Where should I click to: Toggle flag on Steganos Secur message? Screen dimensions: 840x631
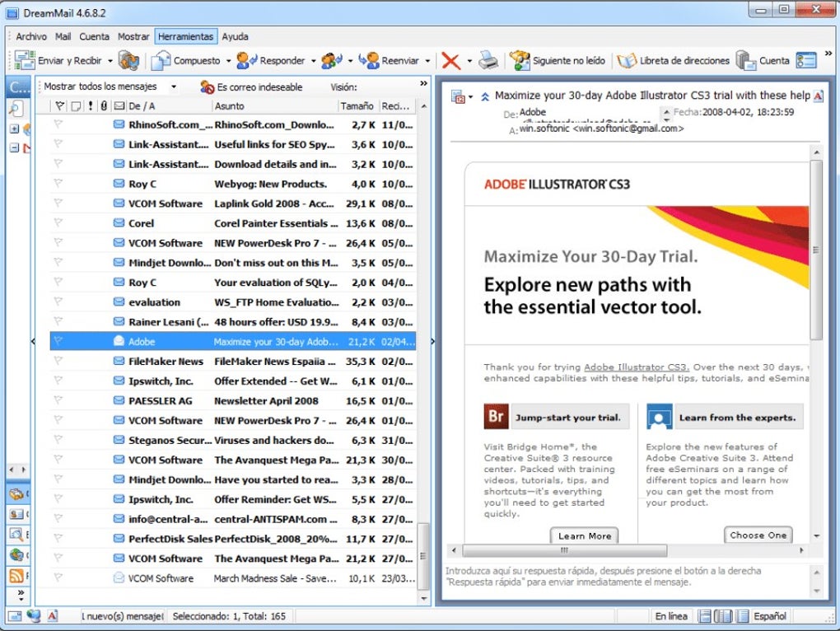[x=58, y=440]
